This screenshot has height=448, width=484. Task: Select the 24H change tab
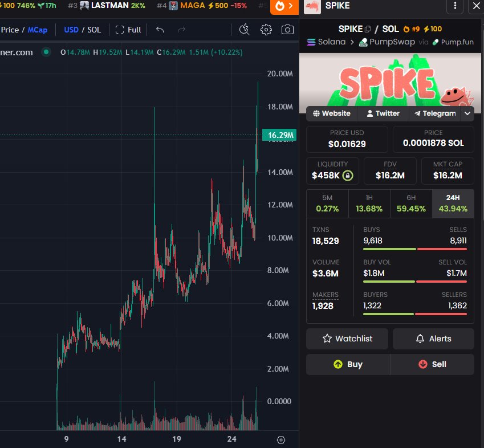(453, 203)
